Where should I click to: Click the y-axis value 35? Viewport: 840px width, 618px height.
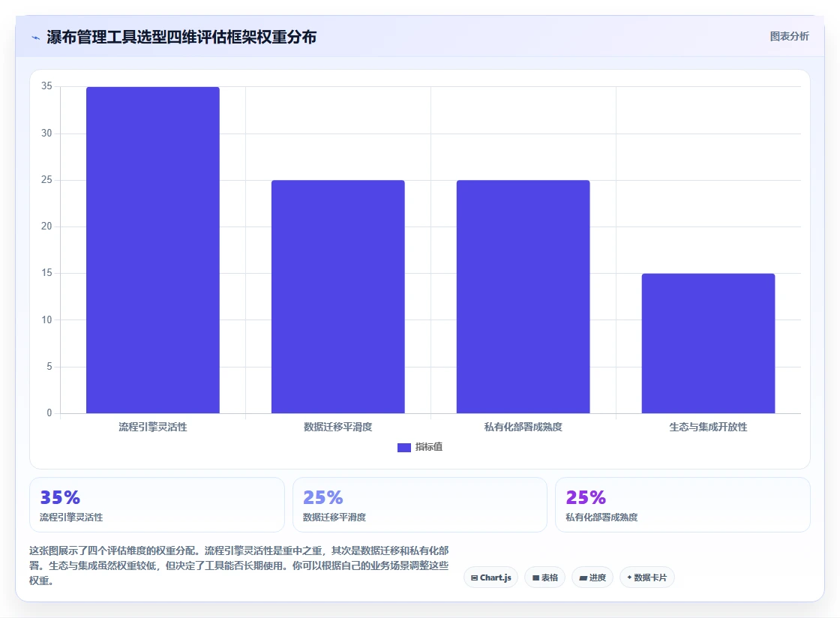(x=46, y=86)
